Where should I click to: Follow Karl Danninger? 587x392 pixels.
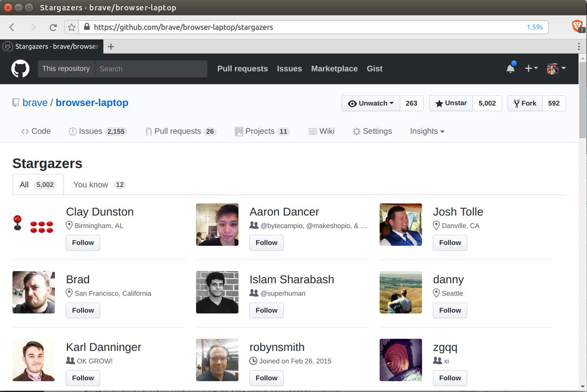(x=83, y=378)
